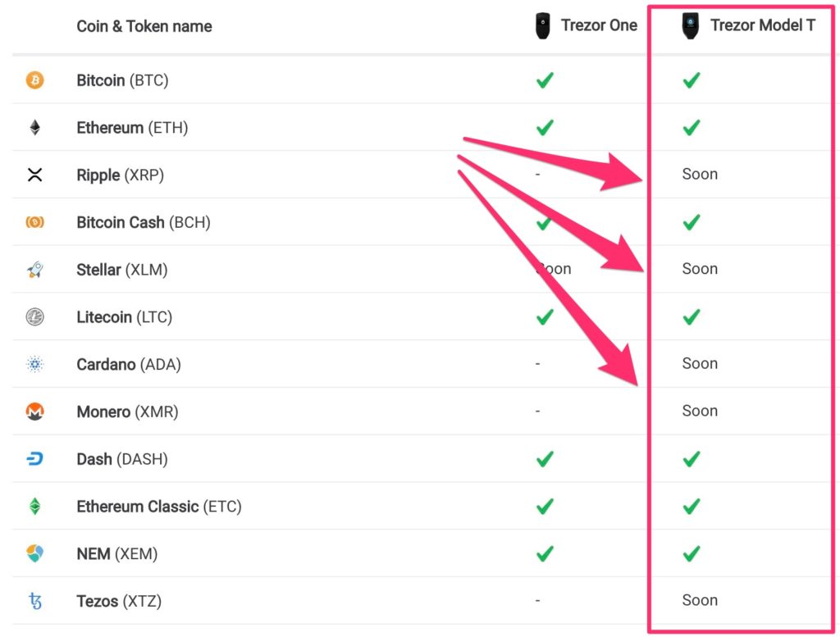This screenshot has width=840, height=637.
Task: Click the Trezor Model T column header text
Action: 763,25
